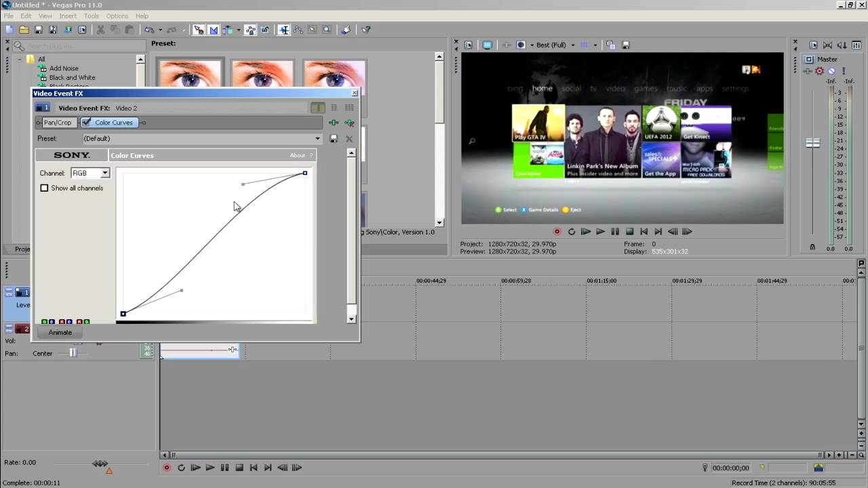Click the lower-left curve control point

(123, 314)
